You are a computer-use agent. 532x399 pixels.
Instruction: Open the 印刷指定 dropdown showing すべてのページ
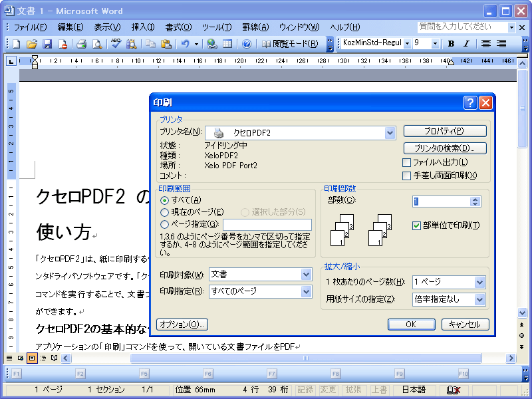(x=306, y=291)
